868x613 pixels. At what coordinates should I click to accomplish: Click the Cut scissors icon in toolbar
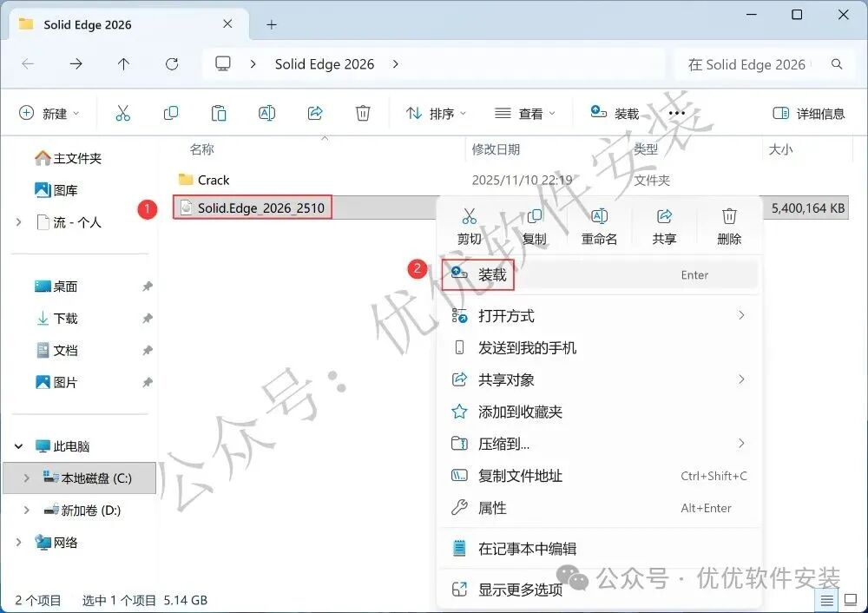(123, 114)
